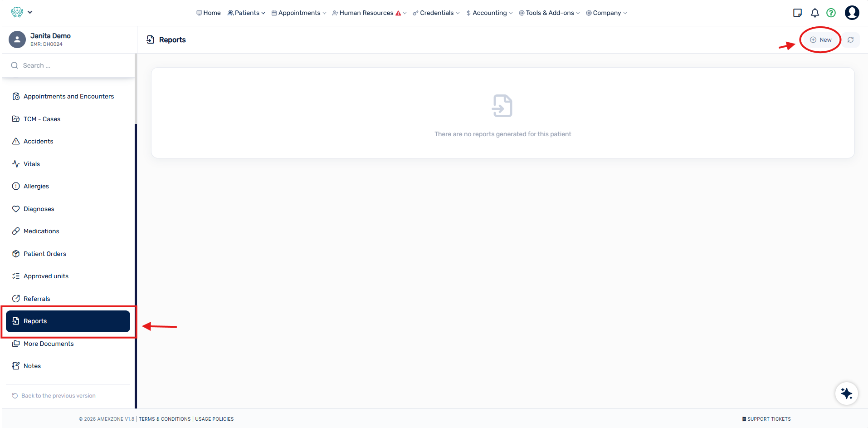Open More Documents section
The image size is (868, 428).
click(68, 344)
